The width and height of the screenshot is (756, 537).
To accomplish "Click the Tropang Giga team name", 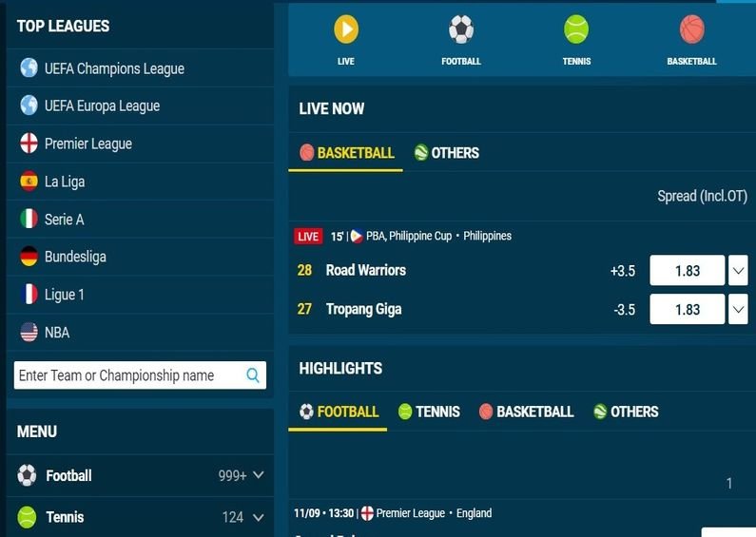I will 363,309.
